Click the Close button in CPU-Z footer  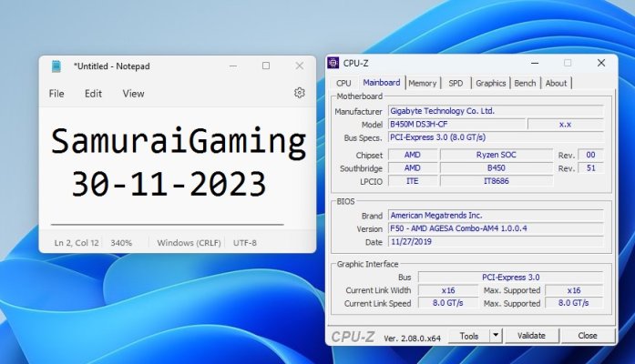pos(588,336)
